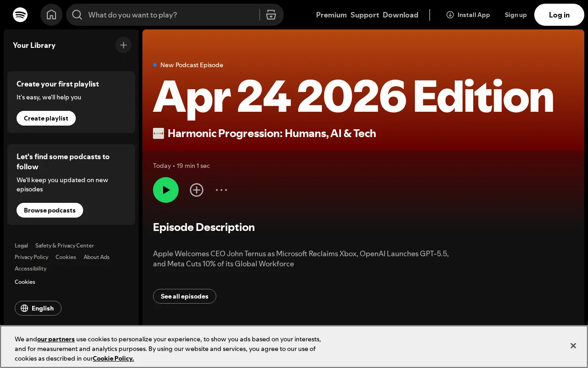588x368 pixels.
Task: Click the Log in button
Action: coord(559,15)
